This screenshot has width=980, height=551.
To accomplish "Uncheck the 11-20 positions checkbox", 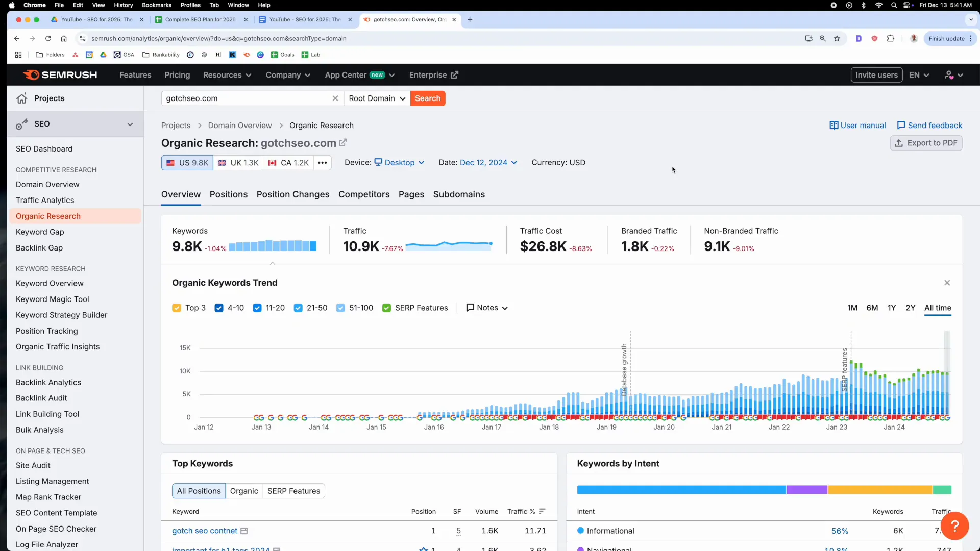I will tap(257, 308).
